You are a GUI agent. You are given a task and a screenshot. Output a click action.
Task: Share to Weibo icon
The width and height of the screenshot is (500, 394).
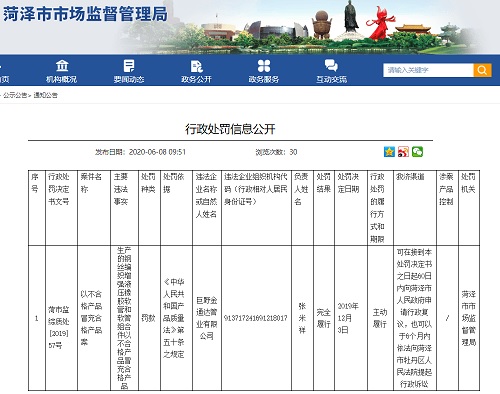point(403,152)
